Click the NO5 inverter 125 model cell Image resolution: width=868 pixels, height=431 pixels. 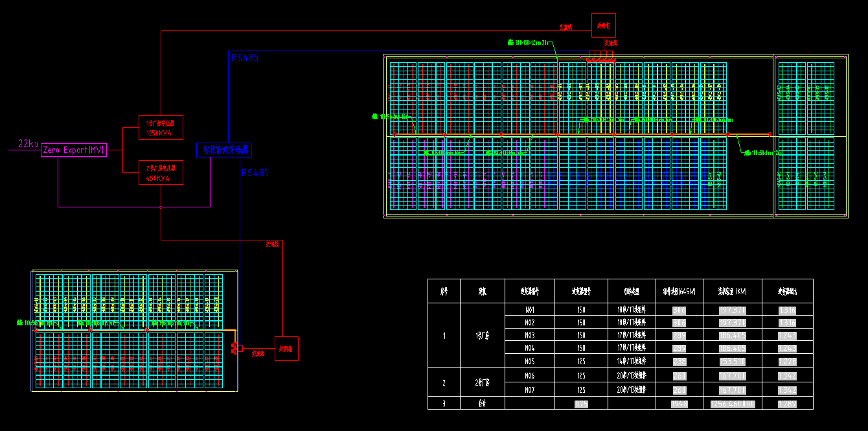(581, 361)
